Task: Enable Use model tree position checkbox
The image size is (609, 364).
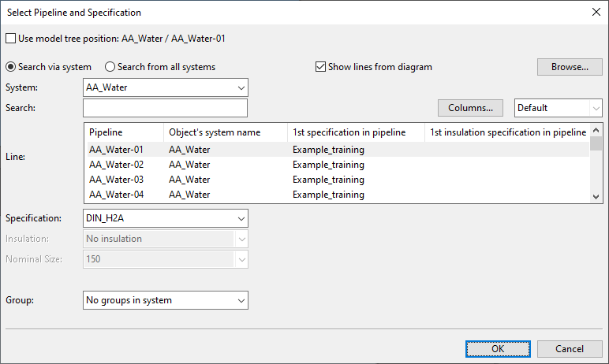Action: (x=10, y=38)
